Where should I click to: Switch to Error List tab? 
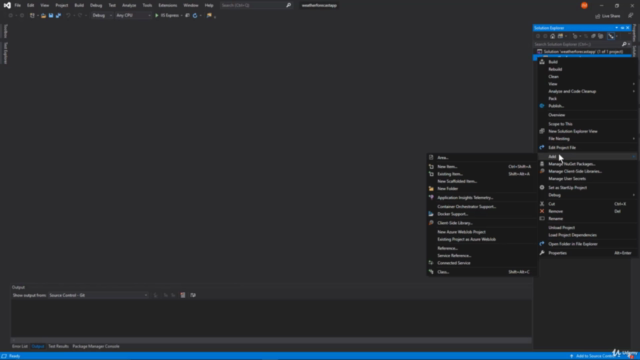click(20, 347)
